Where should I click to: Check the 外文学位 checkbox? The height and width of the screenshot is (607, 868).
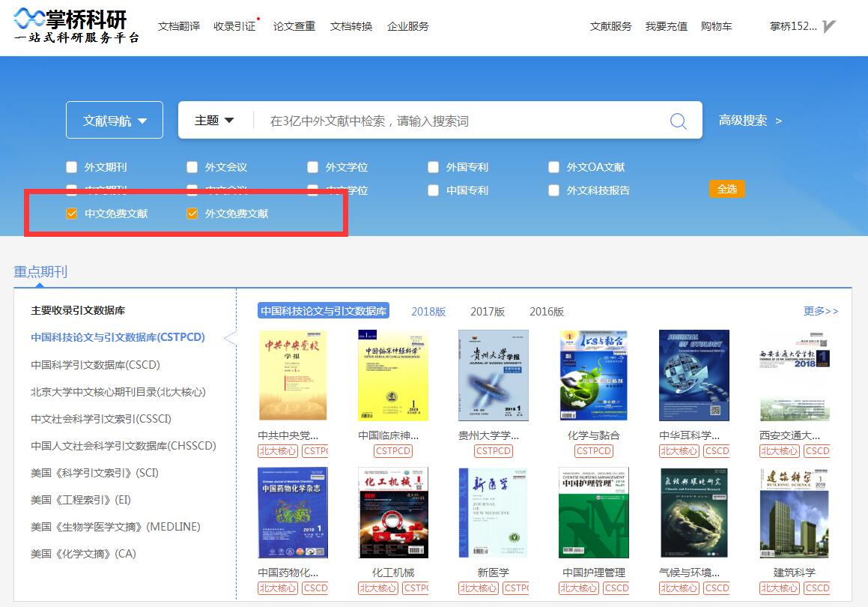pos(313,166)
